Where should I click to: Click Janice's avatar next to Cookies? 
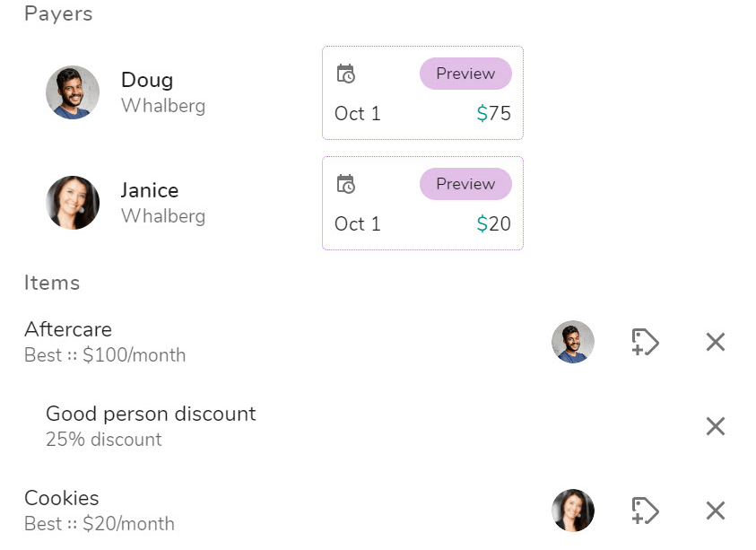(573, 511)
